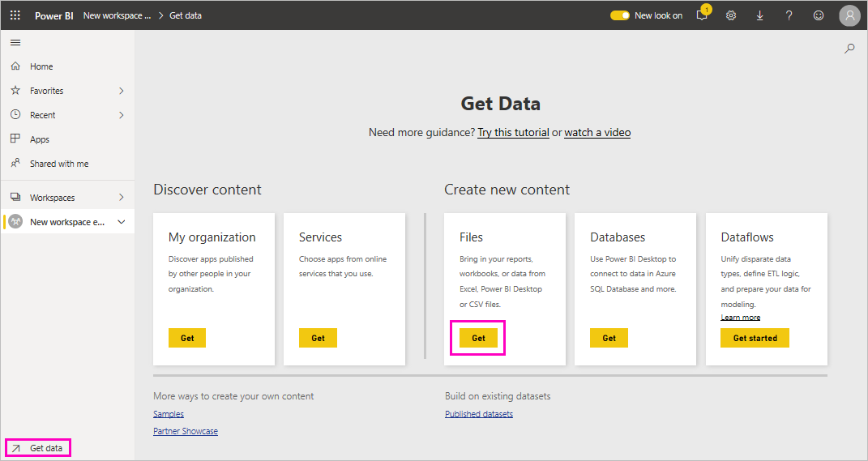Click the download arrow icon
The width and height of the screenshot is (868, 461).
tap(760, 15)
